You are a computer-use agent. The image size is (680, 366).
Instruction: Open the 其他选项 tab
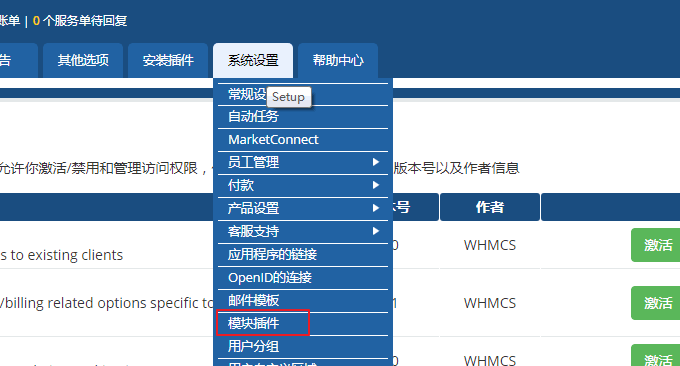(x=83, y=60)
